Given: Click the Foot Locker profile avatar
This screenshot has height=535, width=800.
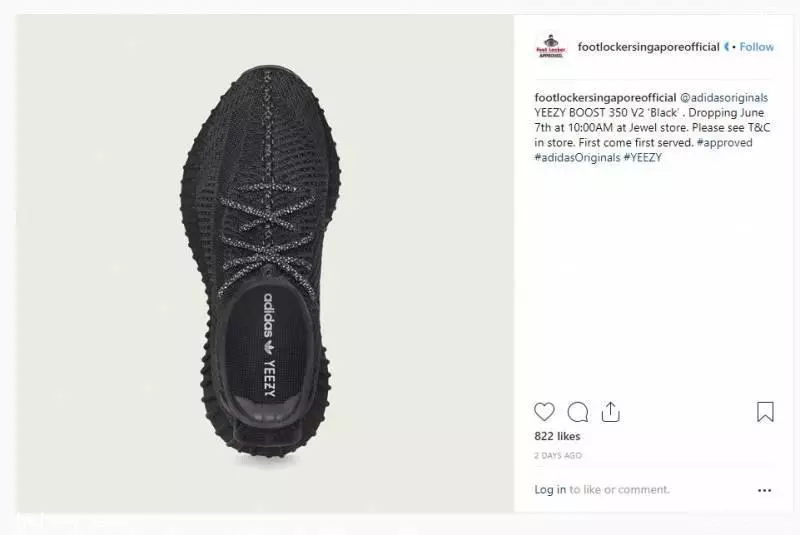Looking at the screenshot, I should tap(551, 47).
